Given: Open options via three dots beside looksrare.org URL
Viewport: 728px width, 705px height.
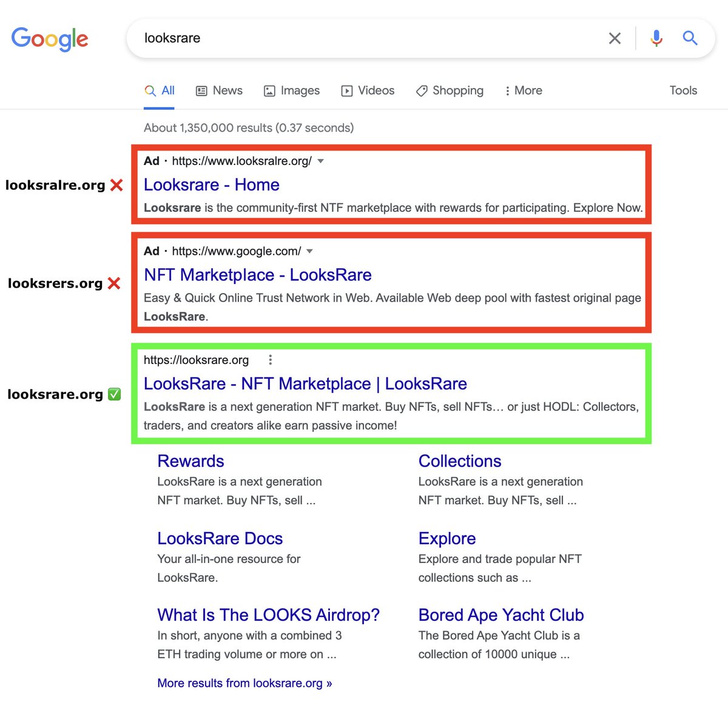Looking at the screenshot, I should coord(270,360).
